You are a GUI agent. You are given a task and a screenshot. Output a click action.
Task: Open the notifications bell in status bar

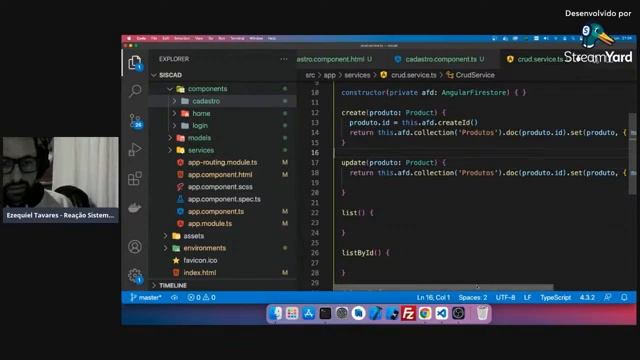pos(624,298)
